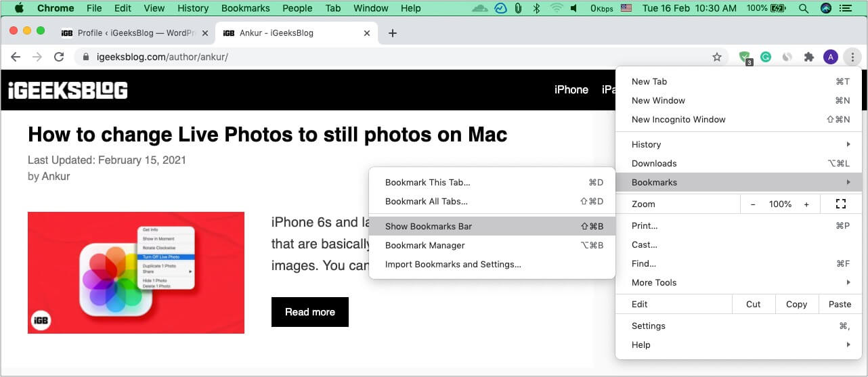
Task: Select Import Bookmarks and Settings…
Action: click(492, 264)
